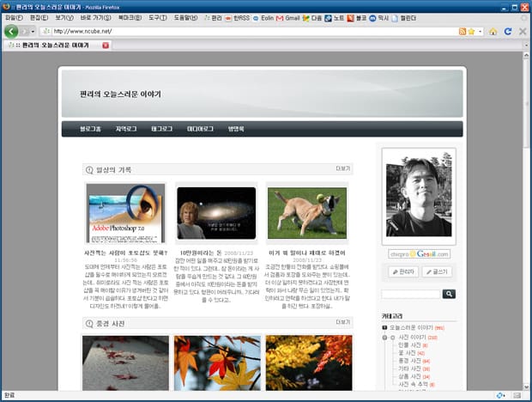Open the Gmail bookmark in bookmarks toolbar
Viewport: 532px width, 402px height.
287,17
